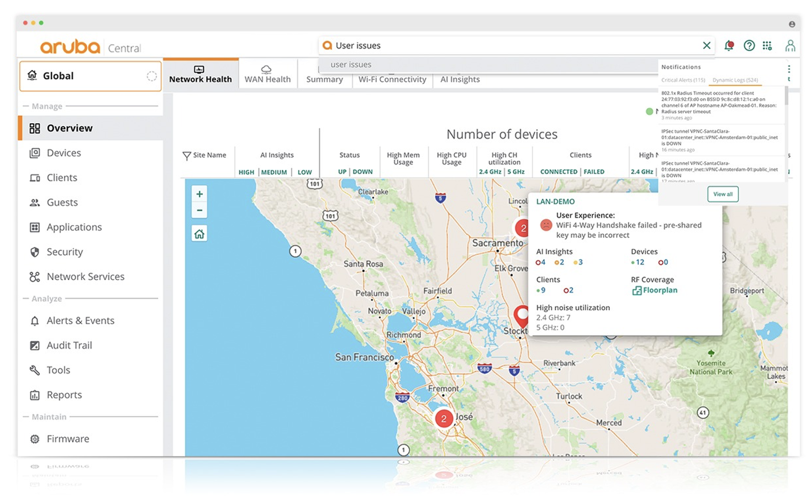Click the Applications grid icon
The width and height of the screenshot is (812, 504).
tap(35, 227)
